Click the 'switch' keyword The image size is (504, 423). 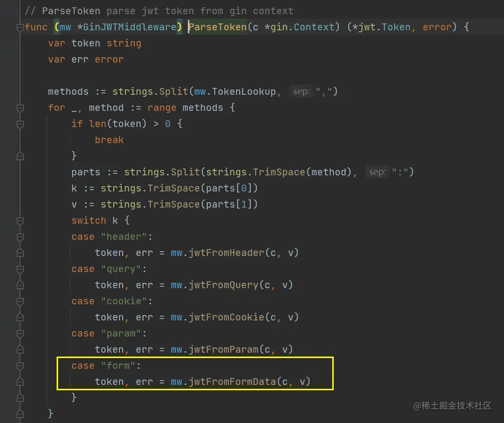click(x=89, y=220)
